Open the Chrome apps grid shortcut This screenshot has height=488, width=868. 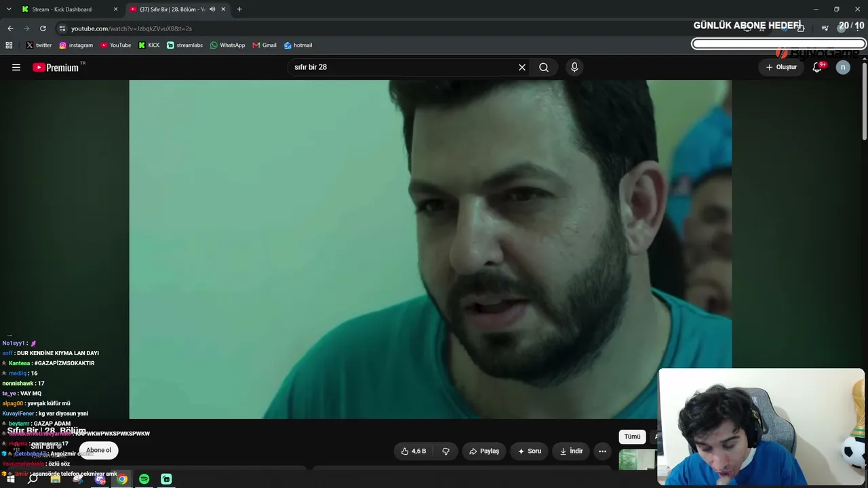9,45
